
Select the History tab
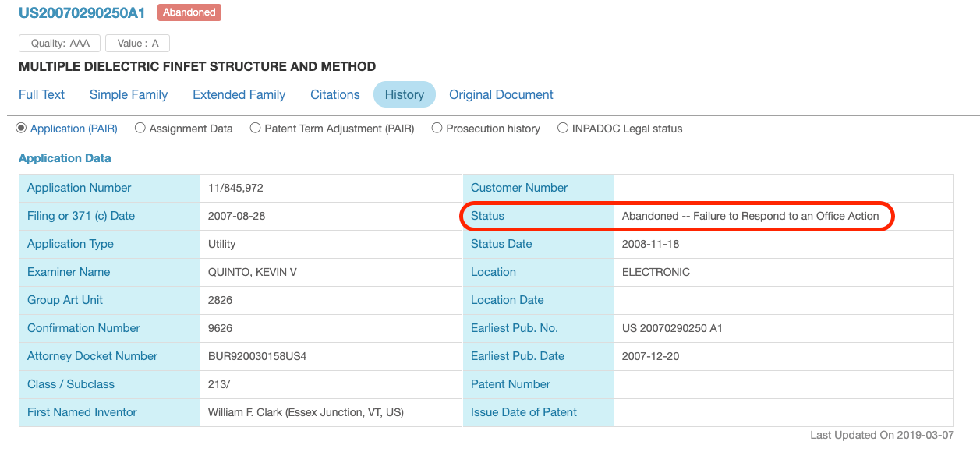click(x=405, y=94)
